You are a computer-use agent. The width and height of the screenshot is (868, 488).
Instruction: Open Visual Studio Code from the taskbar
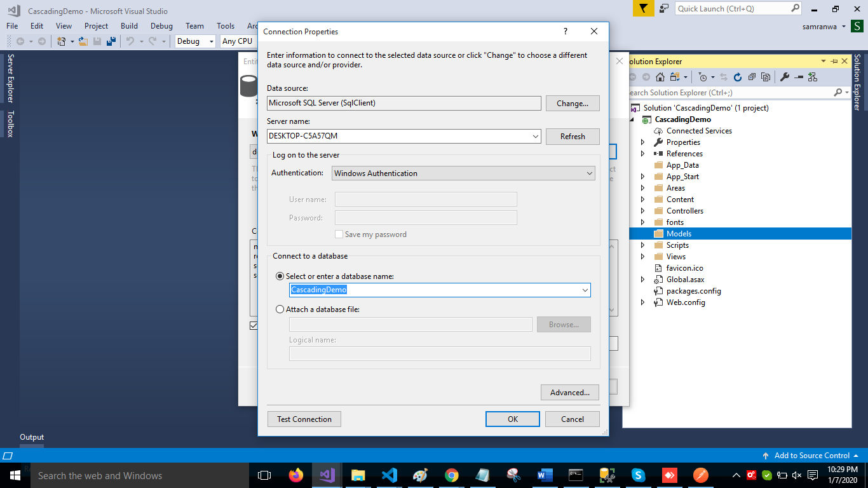(x=390, y=475)
